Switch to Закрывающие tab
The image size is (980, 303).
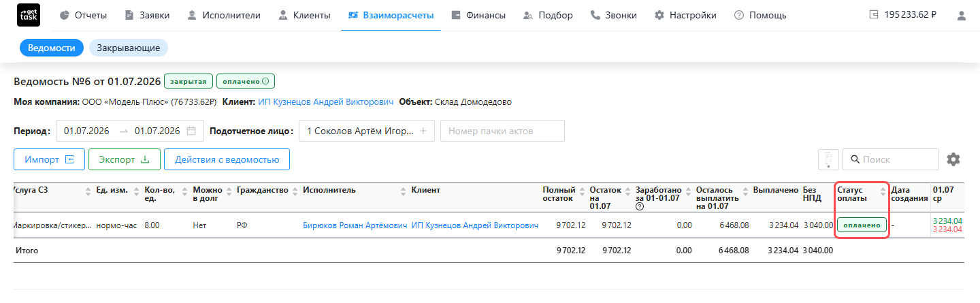[x=128, y=48]
